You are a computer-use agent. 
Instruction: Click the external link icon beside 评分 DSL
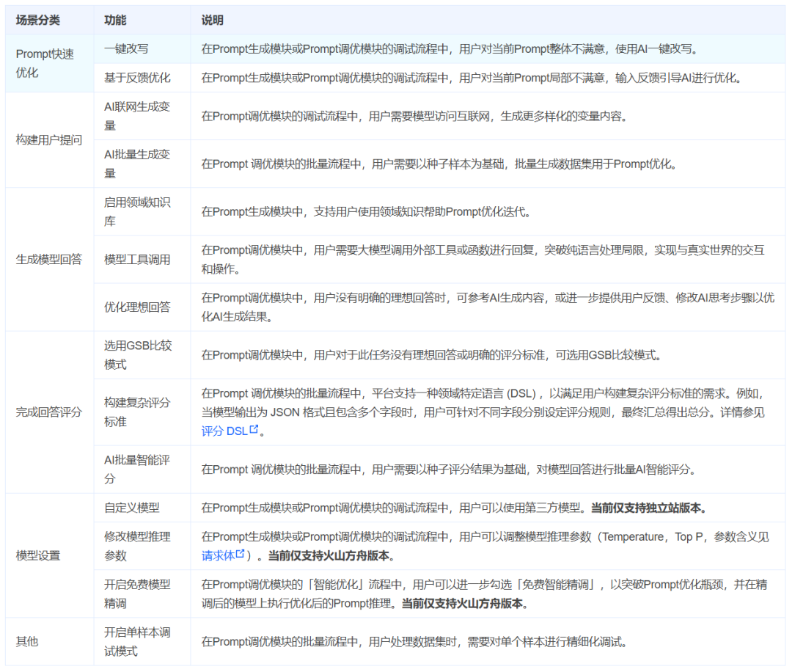point(253,430)
